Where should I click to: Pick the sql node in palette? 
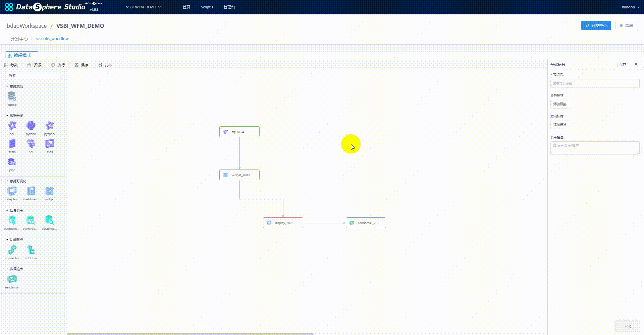(12, 126)
